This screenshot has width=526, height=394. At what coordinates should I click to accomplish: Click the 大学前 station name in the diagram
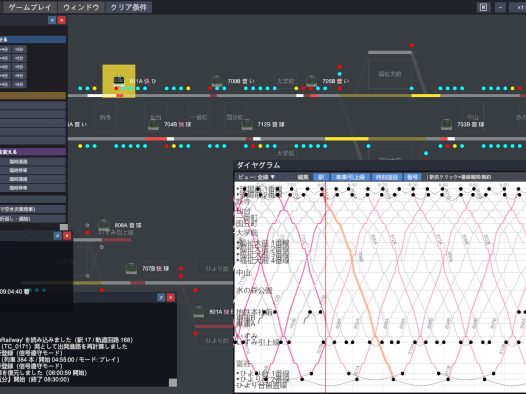[247, 232]
